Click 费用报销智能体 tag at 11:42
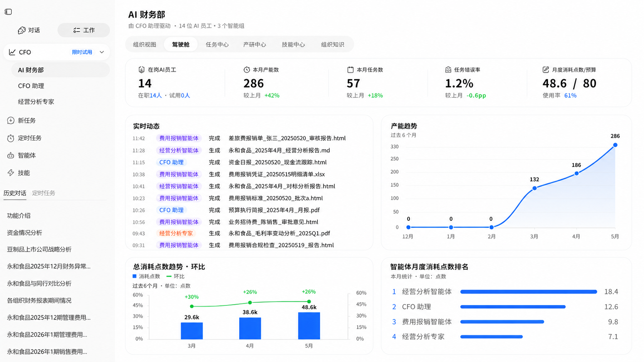Image resolution: width=644 pixels, height=362 pixels. [x=179, y=138]
